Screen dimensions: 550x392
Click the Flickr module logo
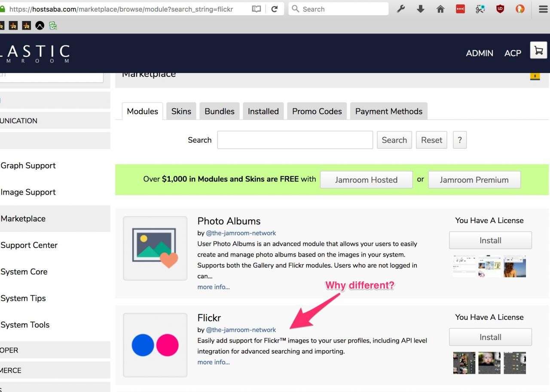[155, 345]
